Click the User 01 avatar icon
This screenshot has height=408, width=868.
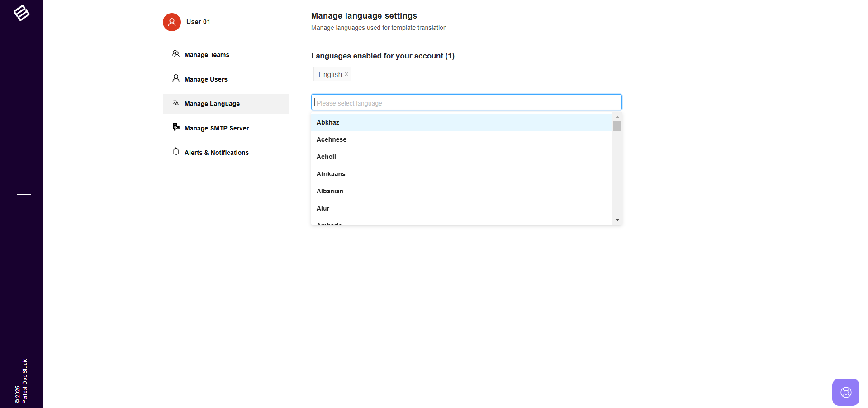point(172,22)
